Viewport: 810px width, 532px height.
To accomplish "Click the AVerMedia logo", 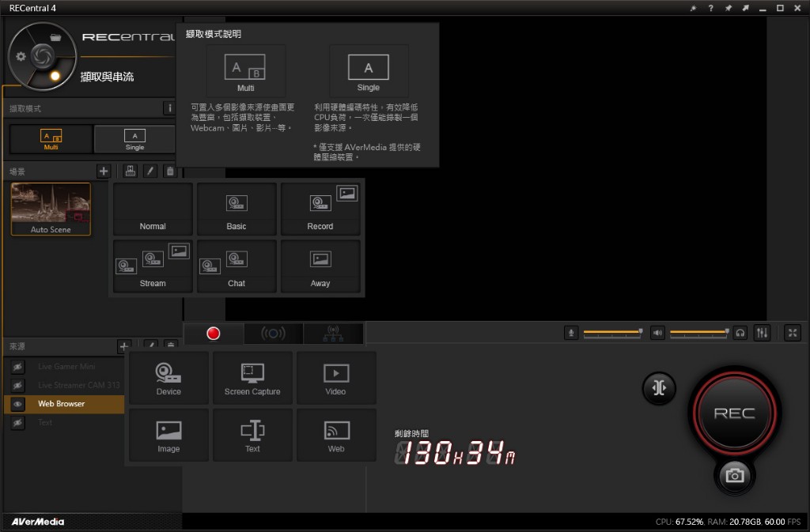I will [38, 522].
